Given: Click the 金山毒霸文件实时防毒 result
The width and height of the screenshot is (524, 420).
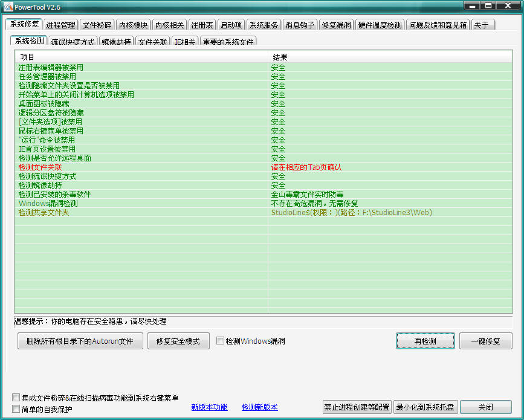Looking at the screenshot, I should (x=307, y=194).
